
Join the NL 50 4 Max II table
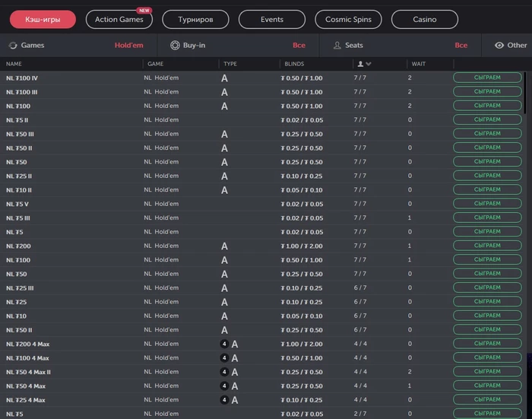[x=487, y=371]
